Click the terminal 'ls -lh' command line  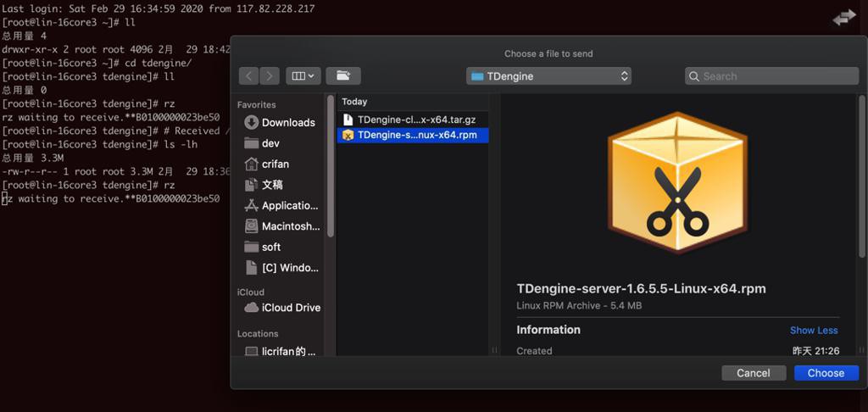point(100,144)
